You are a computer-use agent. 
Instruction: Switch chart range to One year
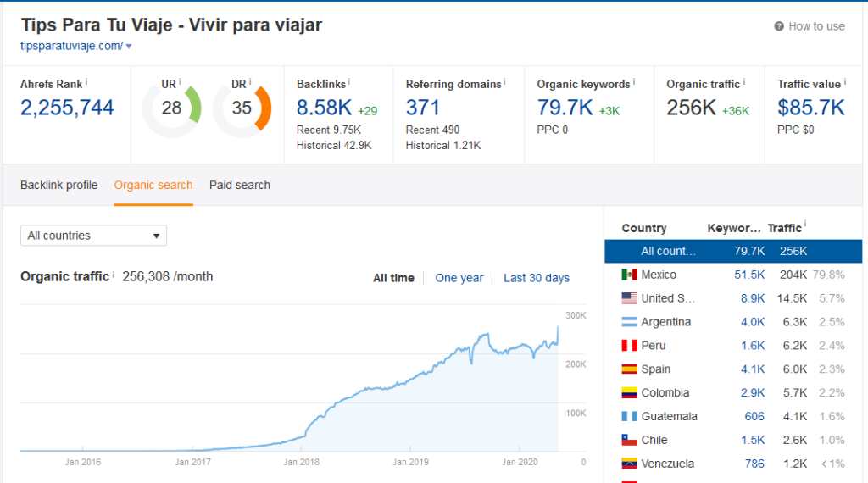click(459, 278)
